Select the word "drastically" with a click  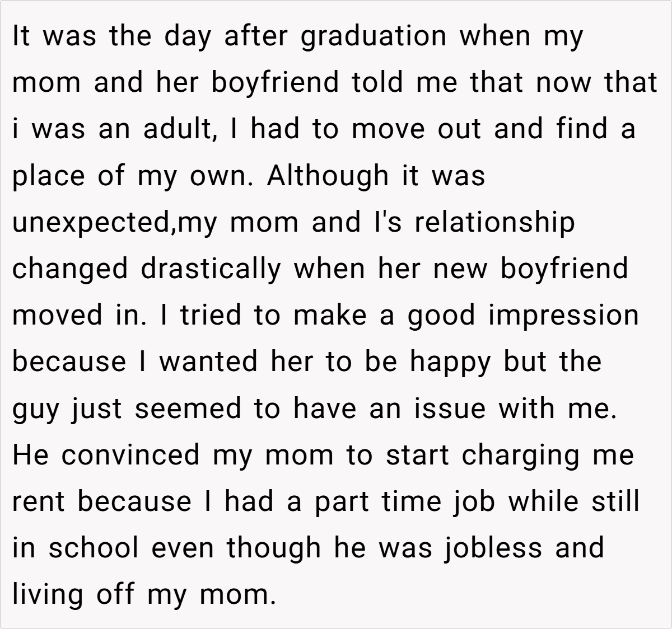tap(210, 269)
